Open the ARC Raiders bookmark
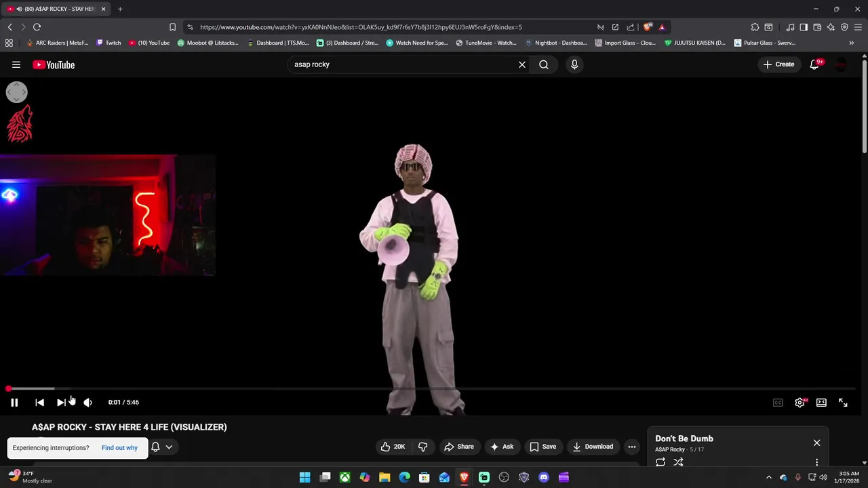 click(57, 43)
